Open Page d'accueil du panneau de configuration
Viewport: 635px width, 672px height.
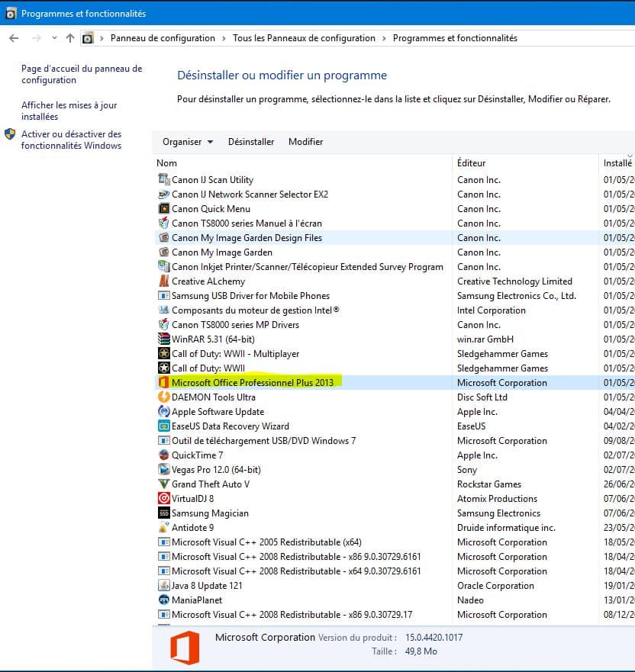82,74
